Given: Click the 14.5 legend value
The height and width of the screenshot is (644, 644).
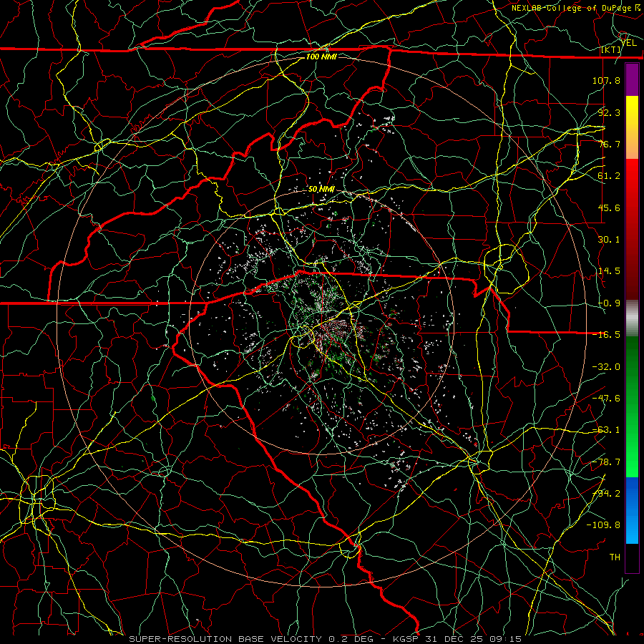Looking at the screenshot, I should pos(609,271).
